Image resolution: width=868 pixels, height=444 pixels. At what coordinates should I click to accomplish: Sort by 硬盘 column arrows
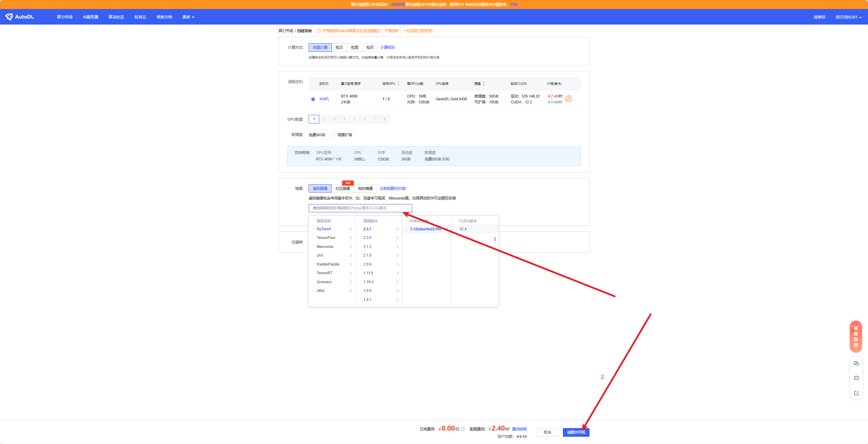tap(484, 84)
